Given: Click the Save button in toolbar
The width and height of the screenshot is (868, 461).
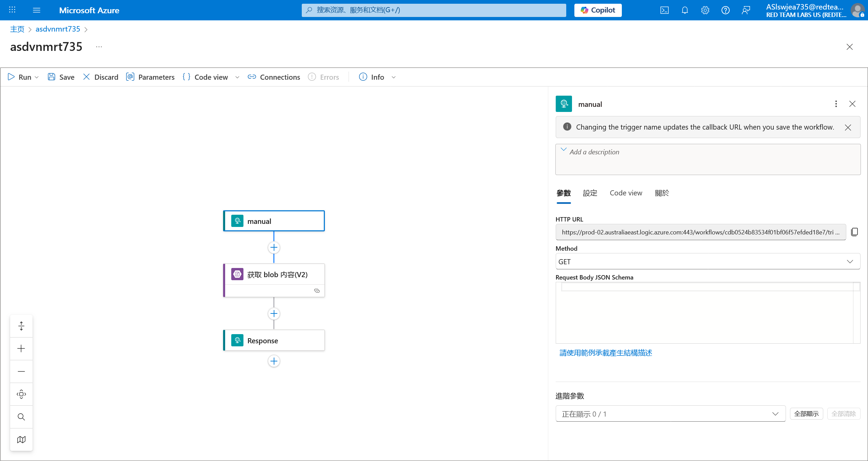Looking at the screenshot, I should (61, 77).
